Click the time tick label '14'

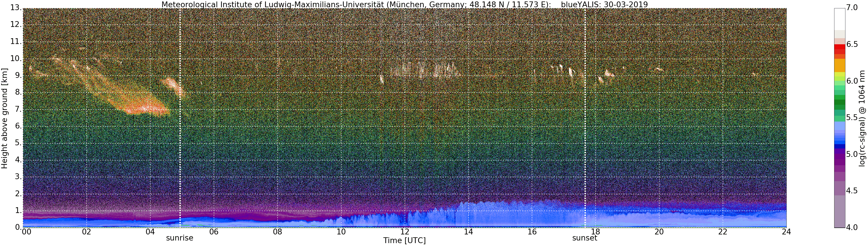point(468,232)
